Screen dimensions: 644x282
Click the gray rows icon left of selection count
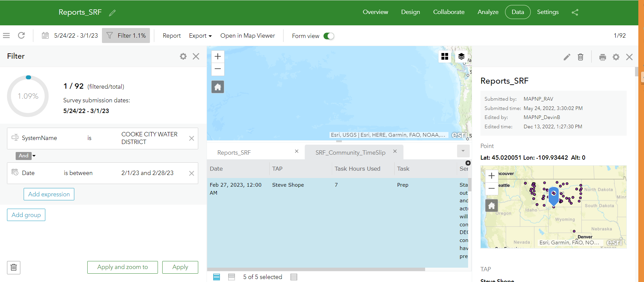(232, 277)
